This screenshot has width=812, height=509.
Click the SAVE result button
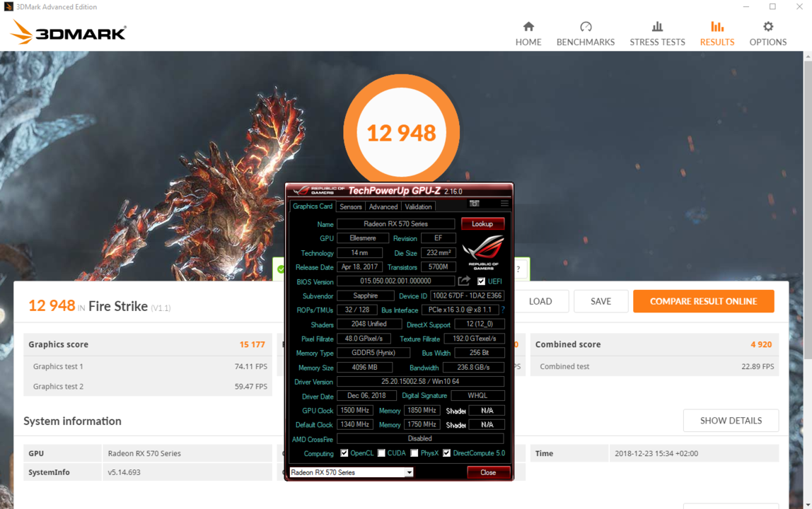[601, 301]
